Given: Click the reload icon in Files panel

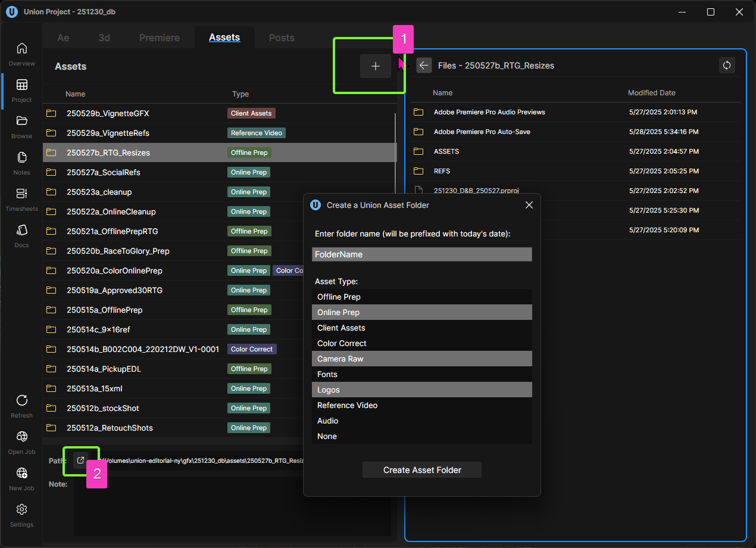Looking at the screenshot, I should coord(727,66).
